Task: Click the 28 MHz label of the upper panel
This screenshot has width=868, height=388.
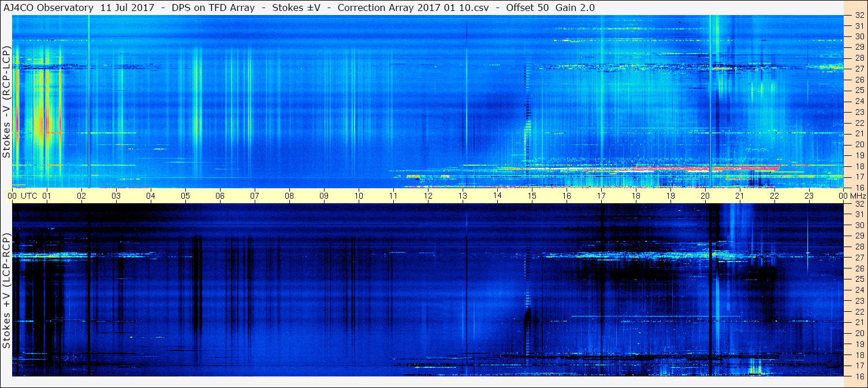Action: point(859,58)
